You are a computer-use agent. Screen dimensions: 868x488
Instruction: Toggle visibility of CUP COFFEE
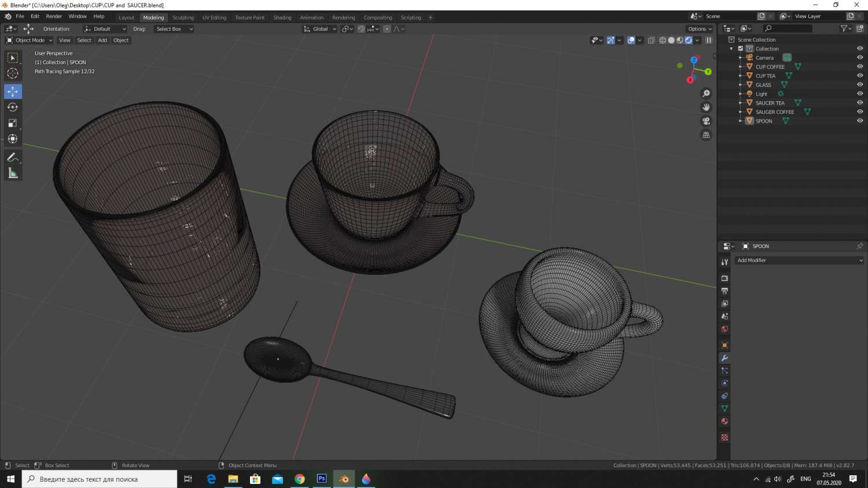coord(860,66)
